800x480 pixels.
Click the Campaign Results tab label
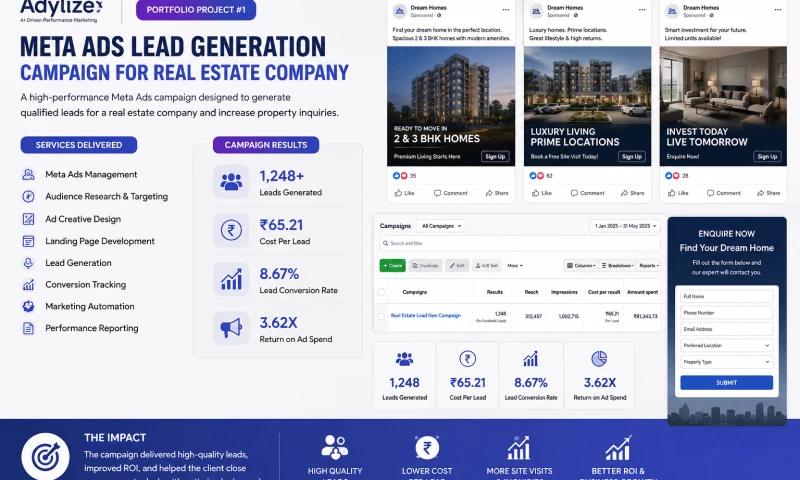[x=266, y=145]
